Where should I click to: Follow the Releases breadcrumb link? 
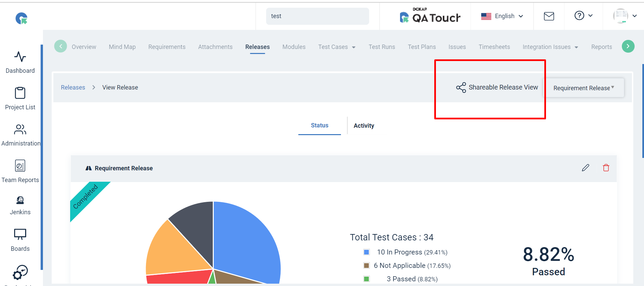(x=73, y=88)
